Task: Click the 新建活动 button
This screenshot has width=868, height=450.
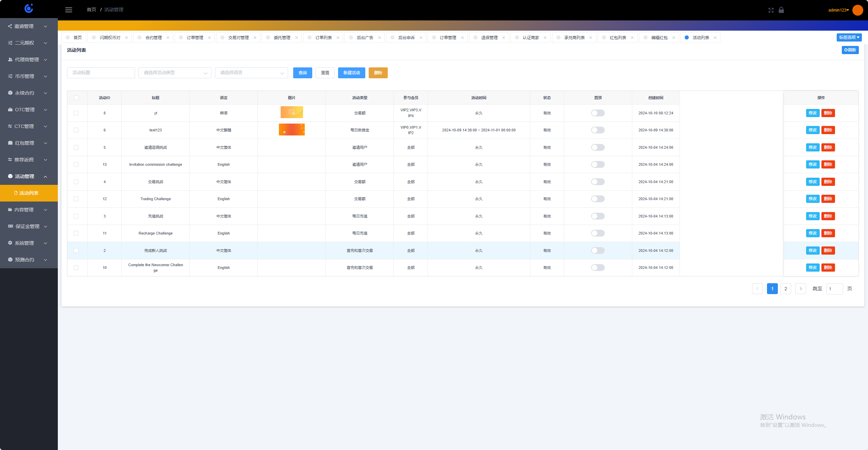Action: [x=351, y=73]
